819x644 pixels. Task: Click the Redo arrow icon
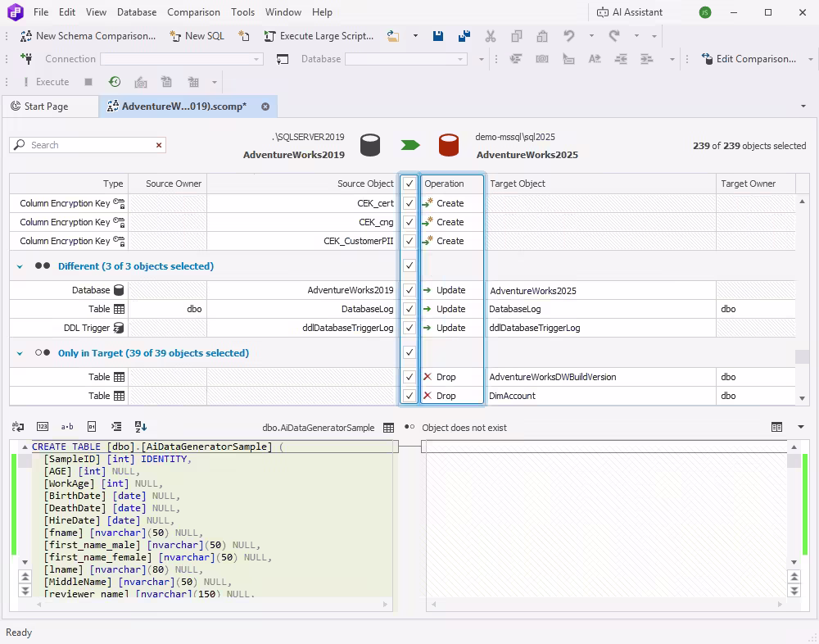614,35
